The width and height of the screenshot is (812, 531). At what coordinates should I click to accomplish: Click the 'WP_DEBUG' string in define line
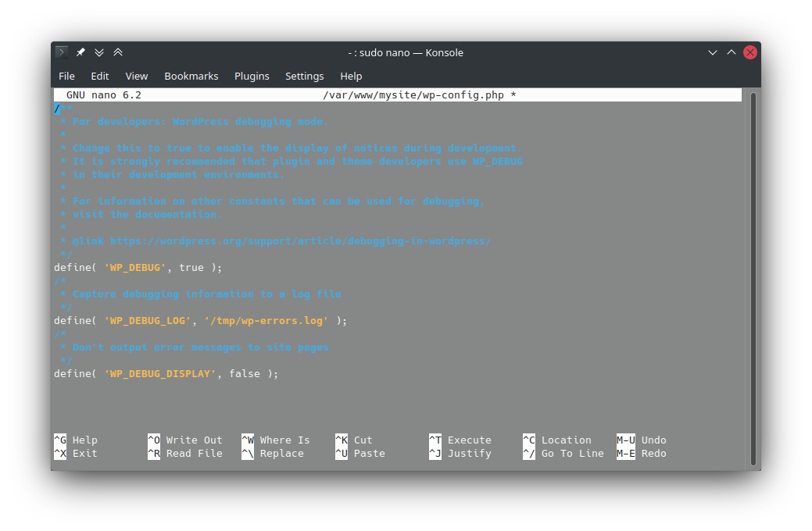[x=135, y=268]
